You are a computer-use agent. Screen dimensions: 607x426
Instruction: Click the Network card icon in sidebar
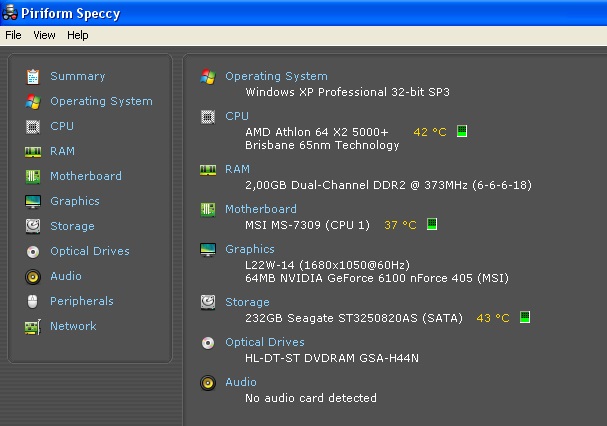click(33, 327)
